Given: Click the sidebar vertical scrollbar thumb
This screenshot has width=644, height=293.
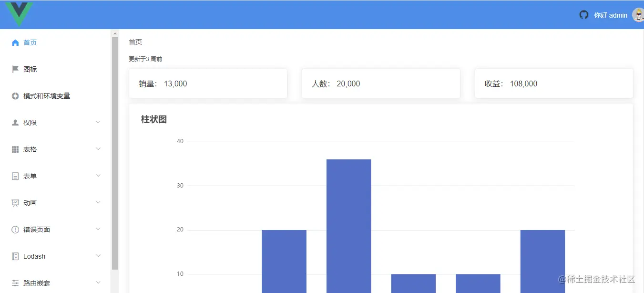Looking at the screenshot, I should (x=114, y=154).
